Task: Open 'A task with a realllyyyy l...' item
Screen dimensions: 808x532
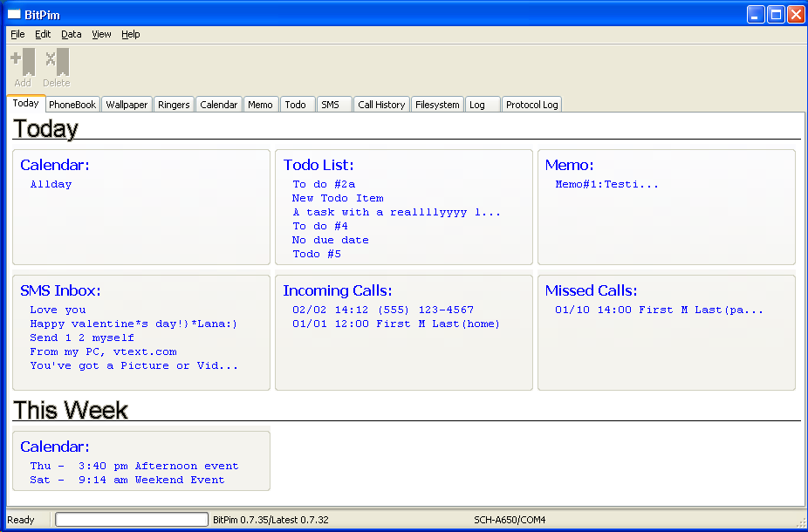Action: [396, 212]
